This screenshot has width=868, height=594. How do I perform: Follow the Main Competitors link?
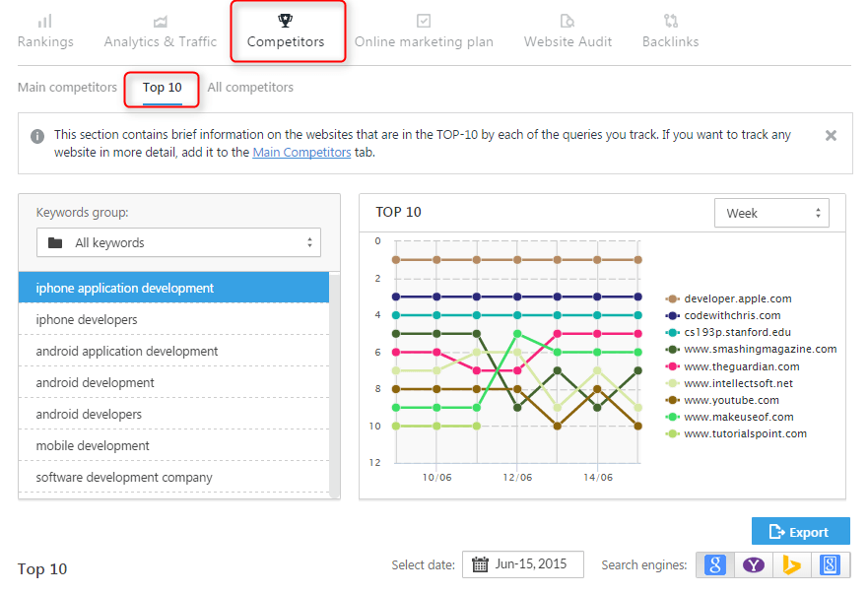tap(301, 153)
